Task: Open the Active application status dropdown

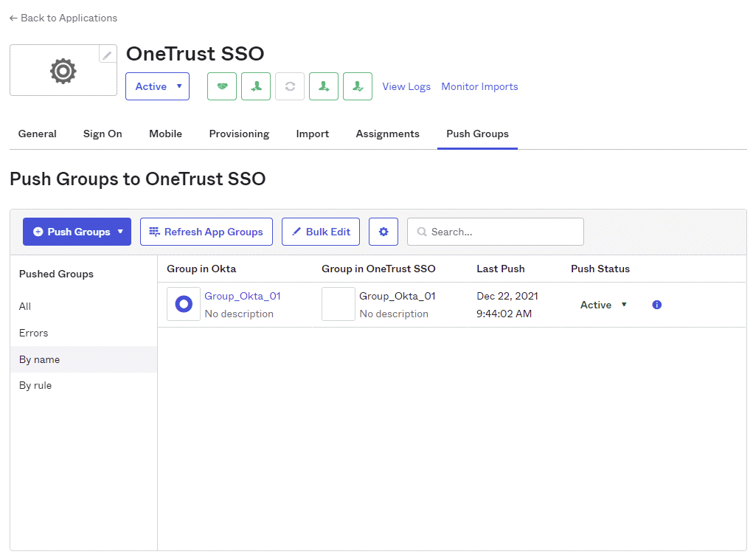Action: click(x=158, y=86)
